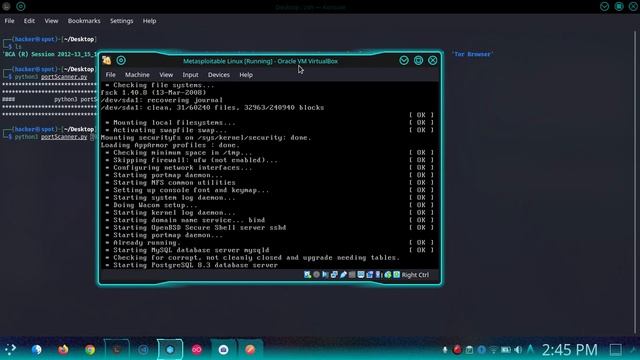Click the green keyboard capture indicator beside Right Ctrl
This screenshot has height=360, width=640.
(396, 275)
